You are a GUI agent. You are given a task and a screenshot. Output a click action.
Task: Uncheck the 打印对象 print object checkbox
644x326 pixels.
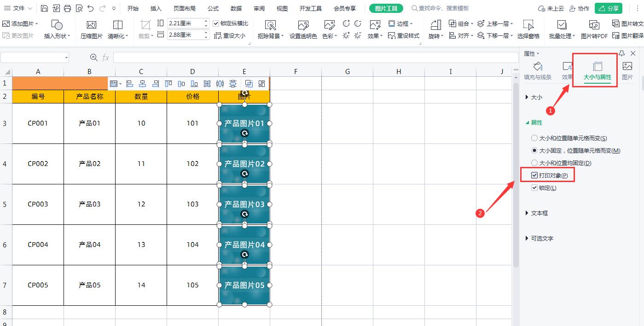pos(534,175)
